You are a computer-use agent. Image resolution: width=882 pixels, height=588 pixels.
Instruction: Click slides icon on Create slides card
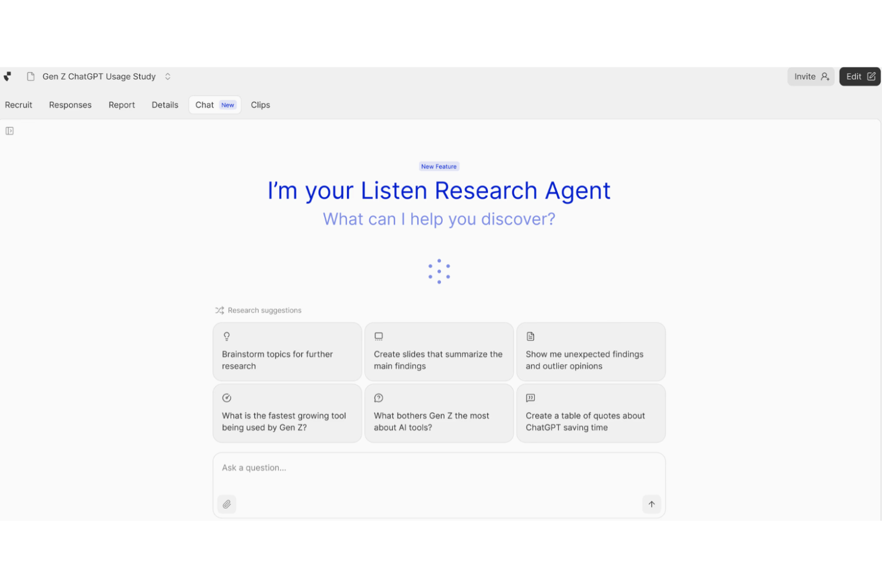(x=378, y=337)
